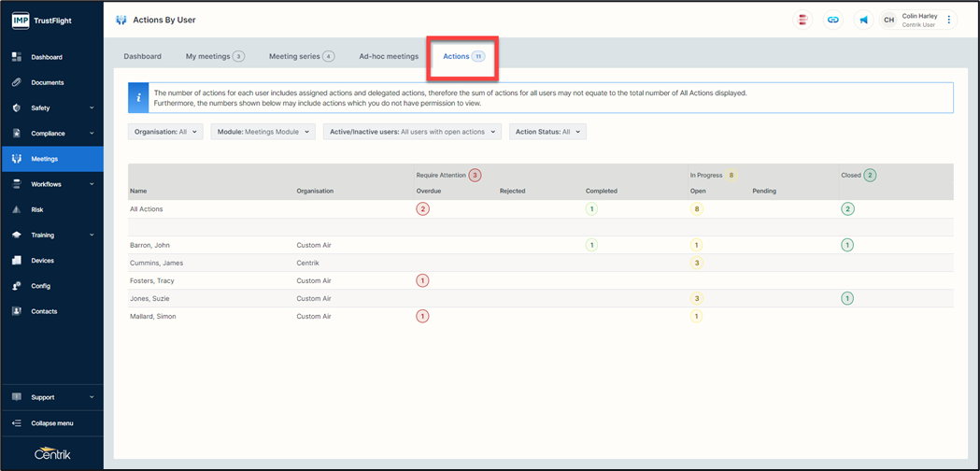
Task: Click the Risk warning triangle icon
Action: coord(17,209)
